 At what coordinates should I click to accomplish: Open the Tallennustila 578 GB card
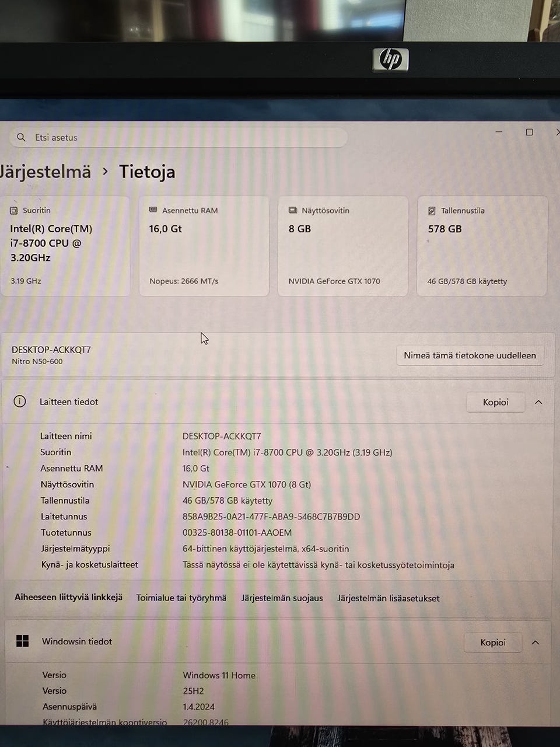pos(482,246)
